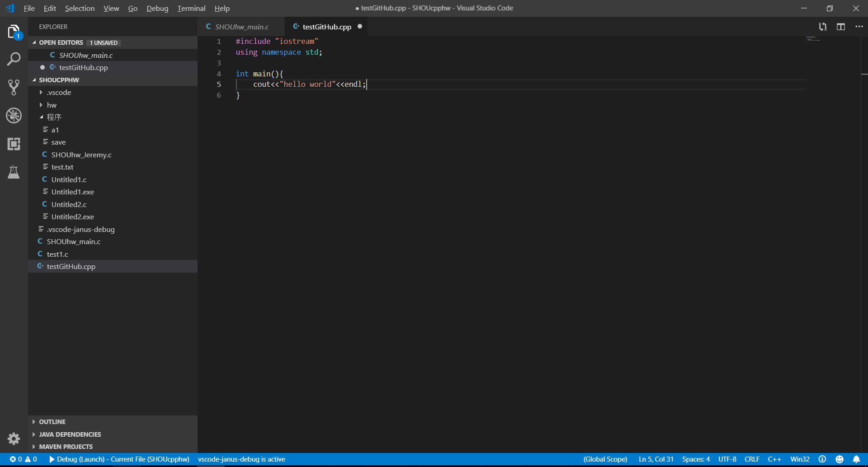Click the file icon of Untitled1.exe

tap(45, 192)
